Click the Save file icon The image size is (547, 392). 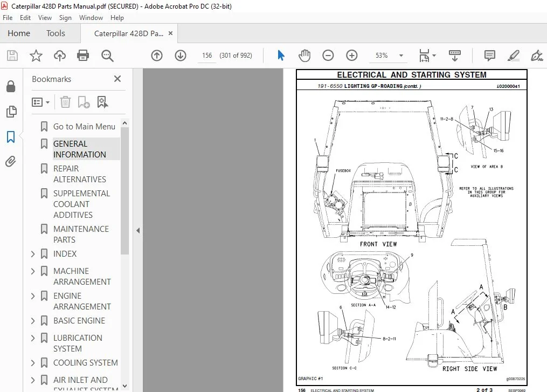(12, 56)
